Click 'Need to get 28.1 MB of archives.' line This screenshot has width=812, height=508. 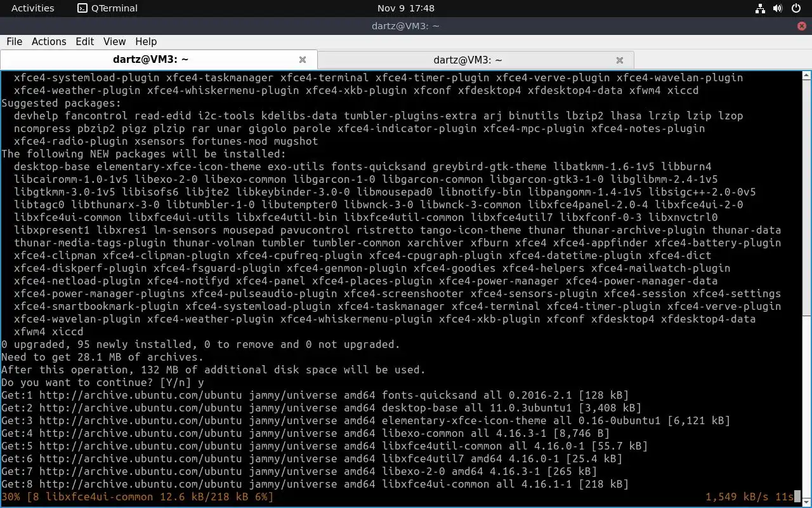coord(102,357)
